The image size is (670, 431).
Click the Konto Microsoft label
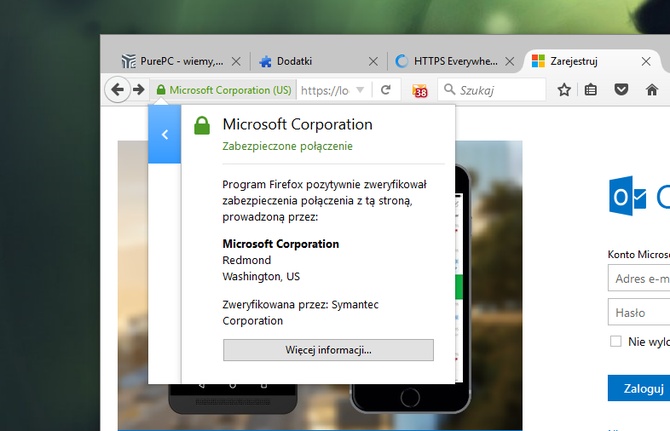click(x=639, y=255)
